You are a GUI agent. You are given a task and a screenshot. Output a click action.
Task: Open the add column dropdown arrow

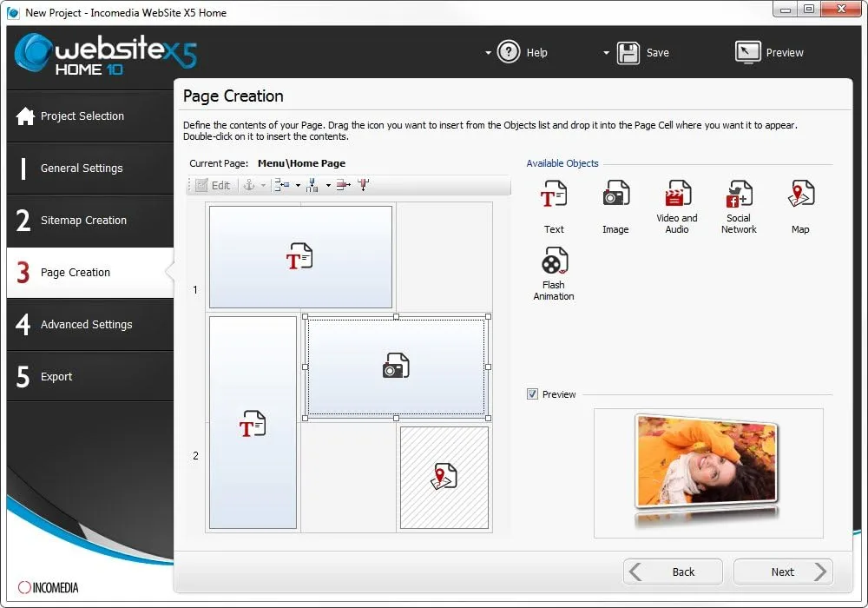tap(328, 185)
